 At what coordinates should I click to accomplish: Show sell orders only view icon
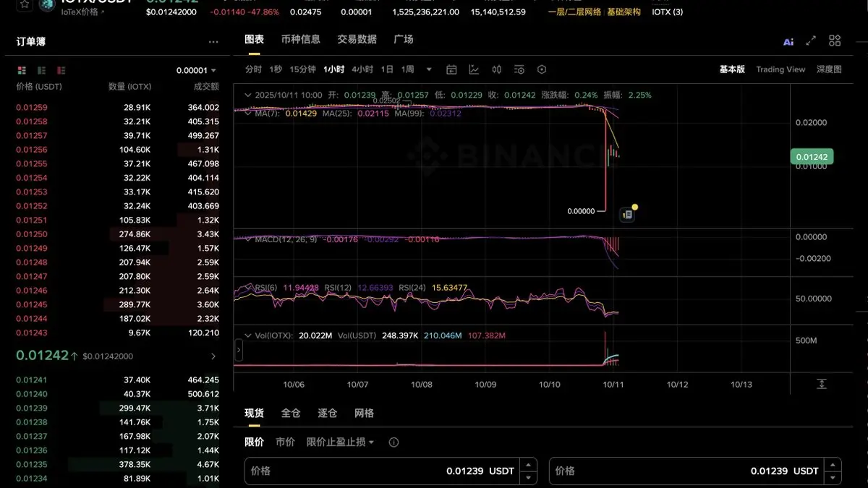pos(61,70)
